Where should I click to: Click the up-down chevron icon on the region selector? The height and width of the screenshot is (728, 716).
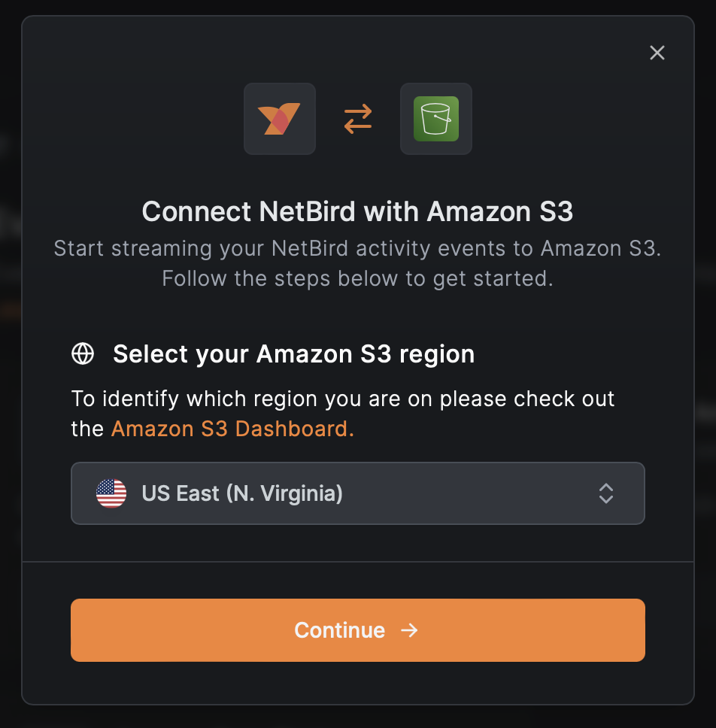(x=606, y=493)
